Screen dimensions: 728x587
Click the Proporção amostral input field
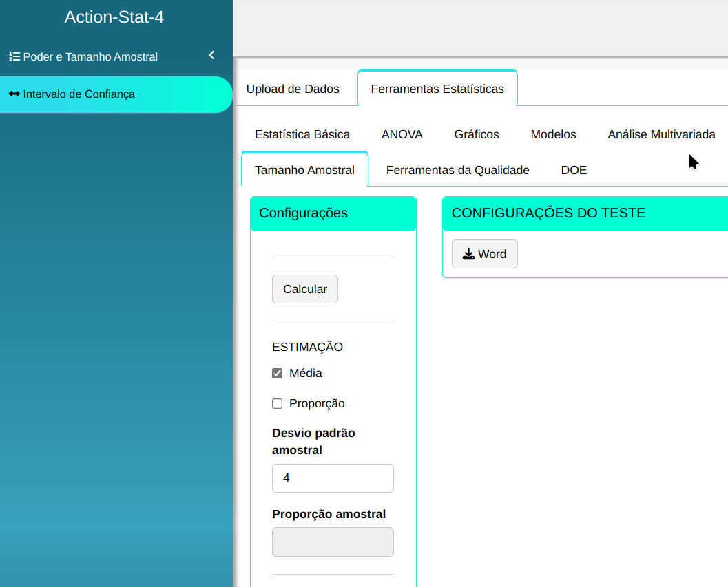point(333,542)
